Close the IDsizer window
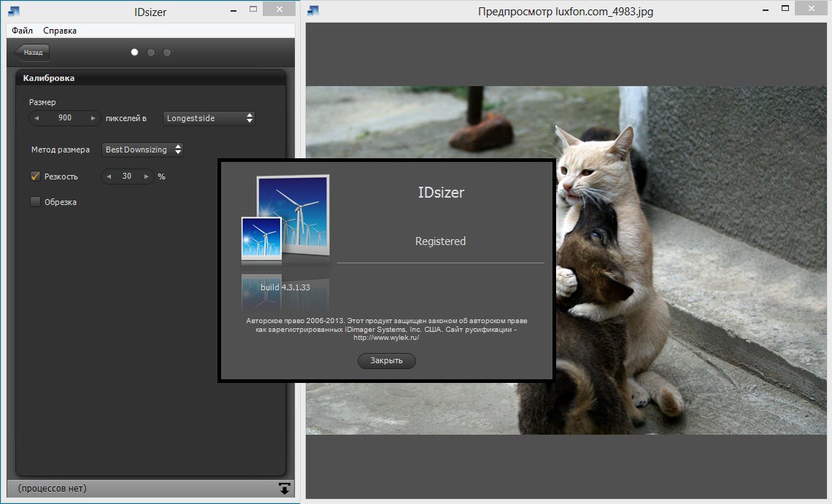832x504 pixels. coord(279,9)
